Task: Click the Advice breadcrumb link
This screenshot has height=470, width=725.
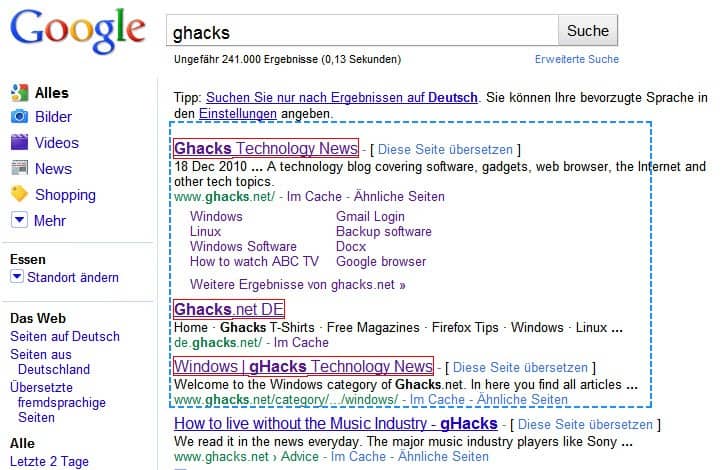Action: coord(300,457)
